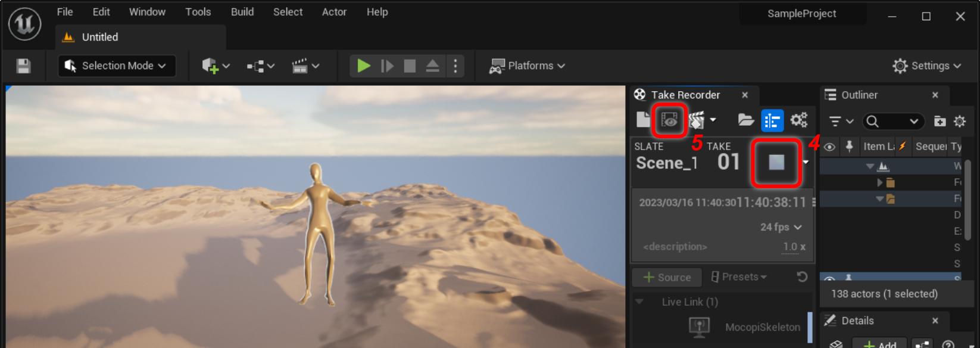The width and height of the screenshot is (980, 348).
Task: Switch to the Details panel tab
Action: pos(857,321)
